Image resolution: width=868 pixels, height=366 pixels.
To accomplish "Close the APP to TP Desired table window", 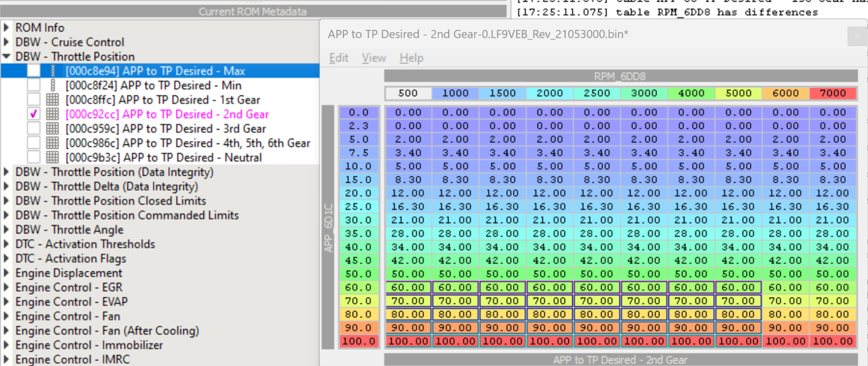I will pos(857,37).
